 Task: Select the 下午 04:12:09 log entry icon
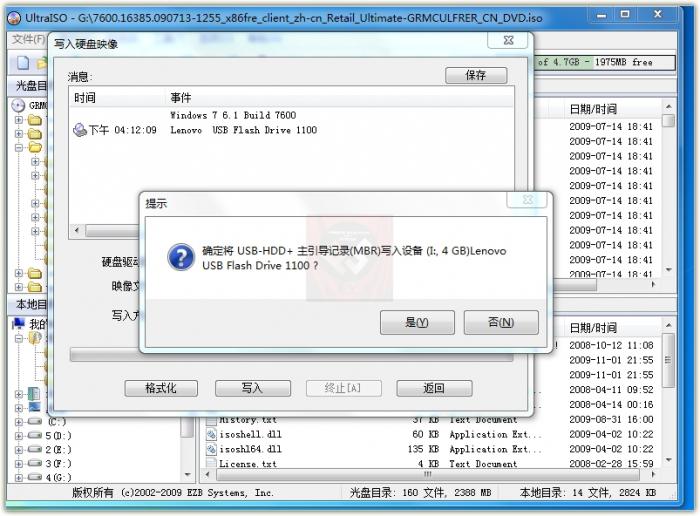79,130
